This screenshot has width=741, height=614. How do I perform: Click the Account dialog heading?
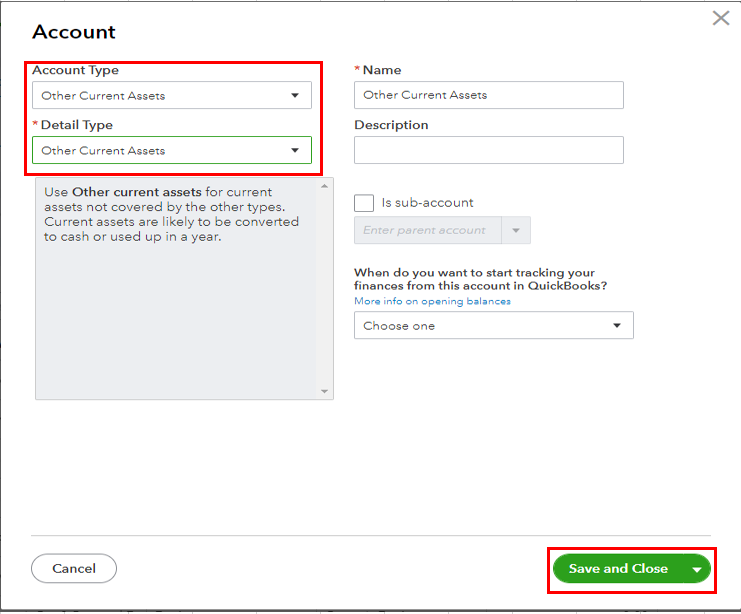pyautogui.click(x=74, y=32)
